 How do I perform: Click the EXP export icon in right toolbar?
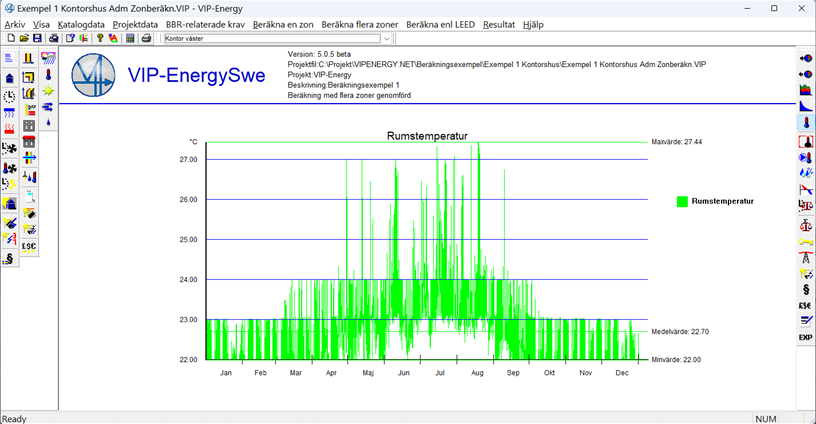point(805,338)
